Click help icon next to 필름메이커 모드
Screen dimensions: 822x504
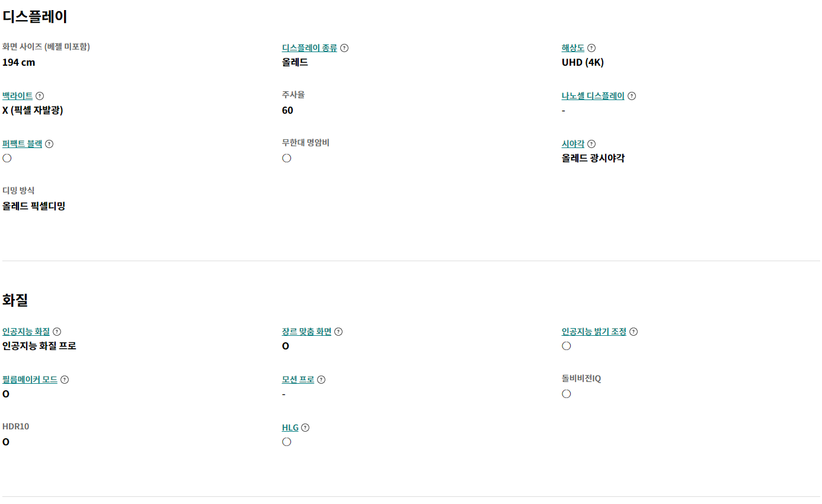click(x=65, y=380)
